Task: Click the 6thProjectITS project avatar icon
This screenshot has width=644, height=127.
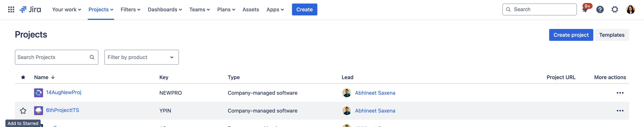Action: point(39,111)
